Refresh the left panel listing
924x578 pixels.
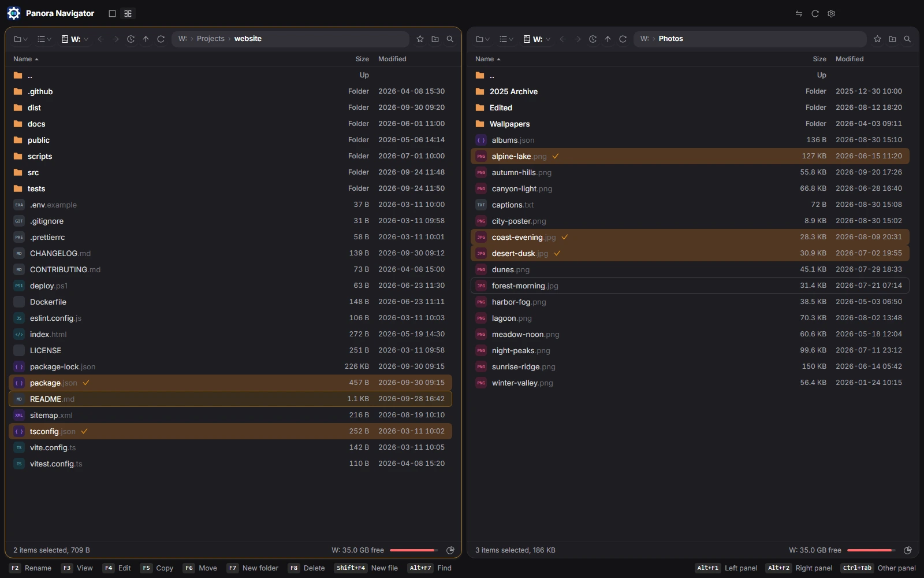[x=161, y=39]
